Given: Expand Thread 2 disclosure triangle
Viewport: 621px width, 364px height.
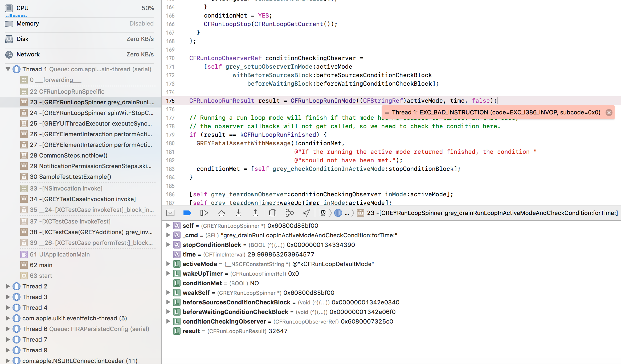Looking at the screenshot, I should pyautogui.click(x=8, y=286).
